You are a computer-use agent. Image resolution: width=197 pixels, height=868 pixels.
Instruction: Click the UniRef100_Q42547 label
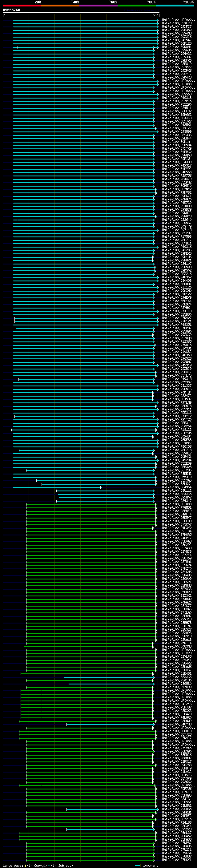click(177, 40)
